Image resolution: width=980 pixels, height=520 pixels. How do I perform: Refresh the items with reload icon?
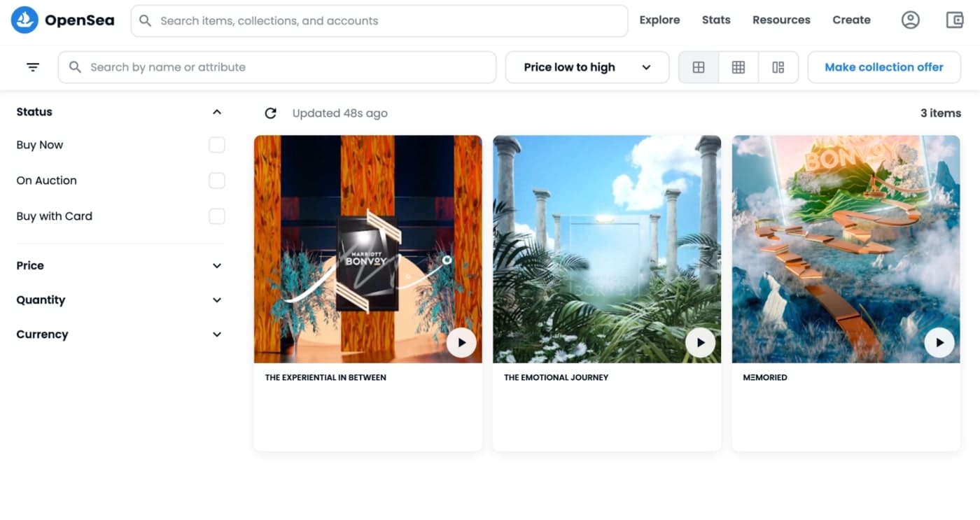pos(271,113)
